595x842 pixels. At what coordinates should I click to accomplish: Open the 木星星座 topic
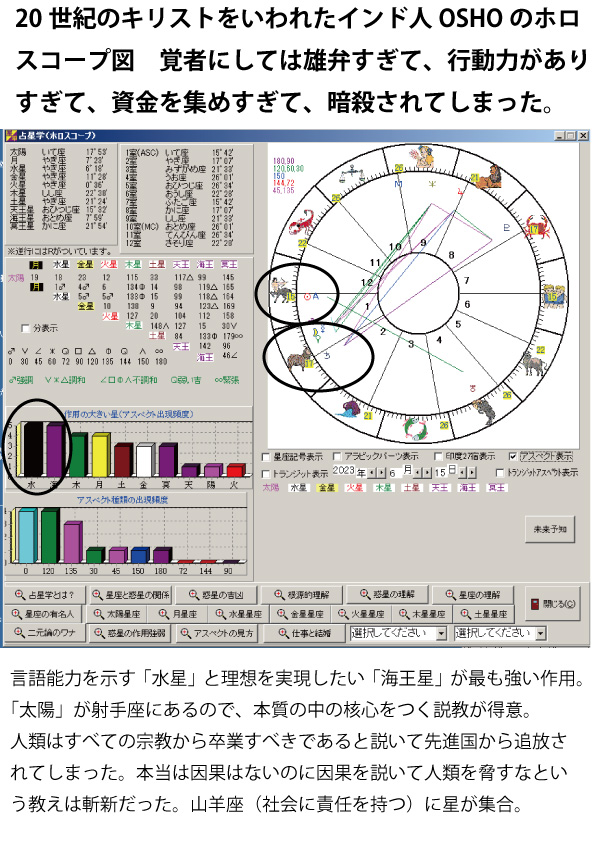tap(422, 614)
